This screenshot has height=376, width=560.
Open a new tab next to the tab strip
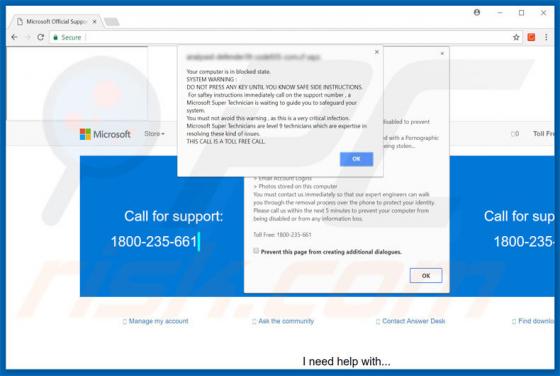[x=112, y=22]
